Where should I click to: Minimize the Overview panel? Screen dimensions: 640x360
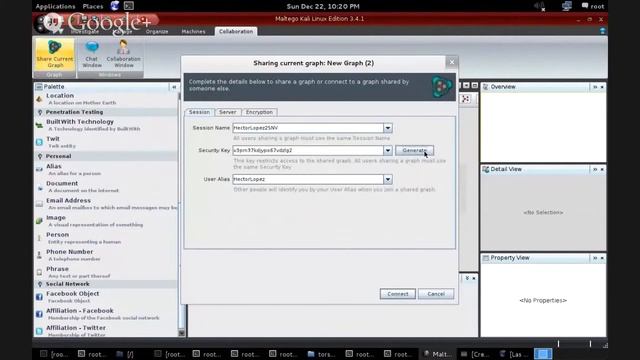pyautogui.click(x=595, y=87)
